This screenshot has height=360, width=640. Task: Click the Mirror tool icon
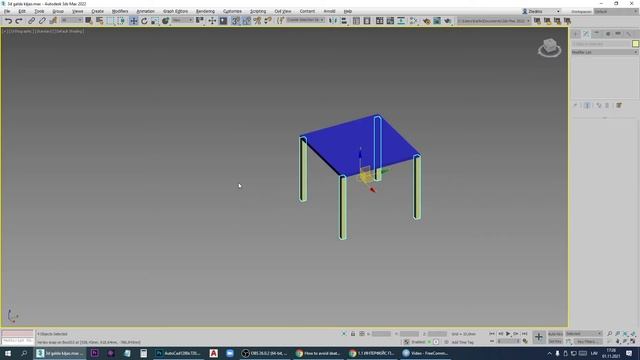tap(333, 20)
